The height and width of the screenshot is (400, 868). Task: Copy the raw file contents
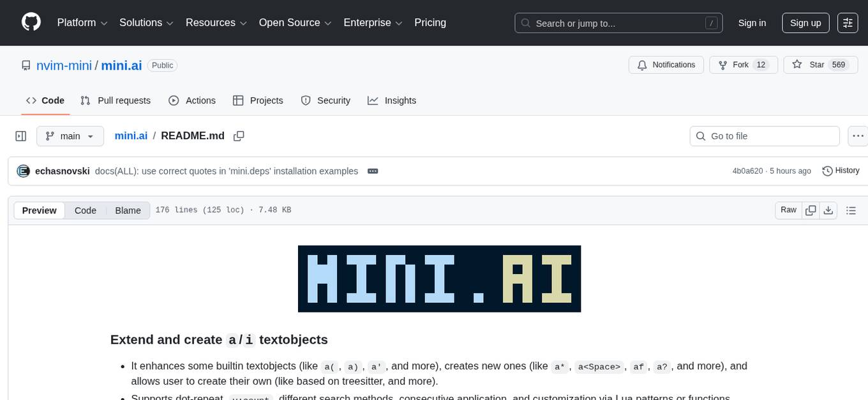click(811, 210)
